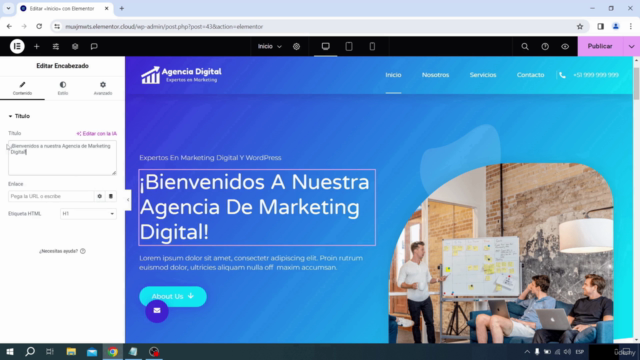
Task: Click the floating mail envelope button
Action: click(157, 311)
